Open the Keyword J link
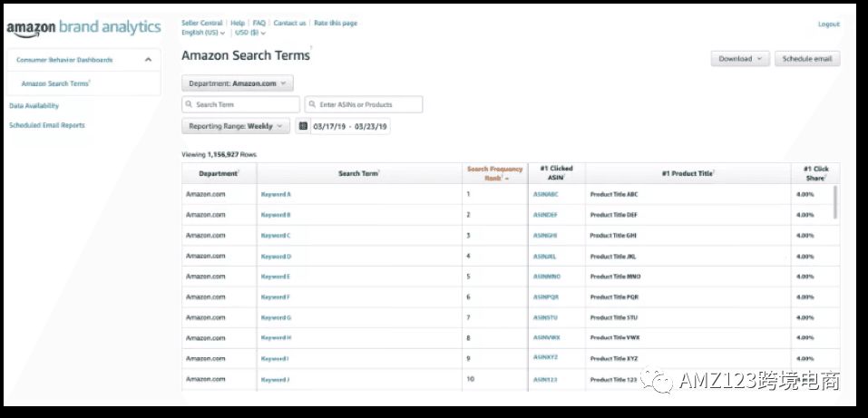 (275, 379)
